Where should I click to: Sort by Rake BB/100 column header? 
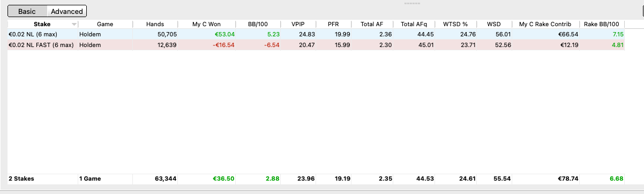(x=602, y=24)
